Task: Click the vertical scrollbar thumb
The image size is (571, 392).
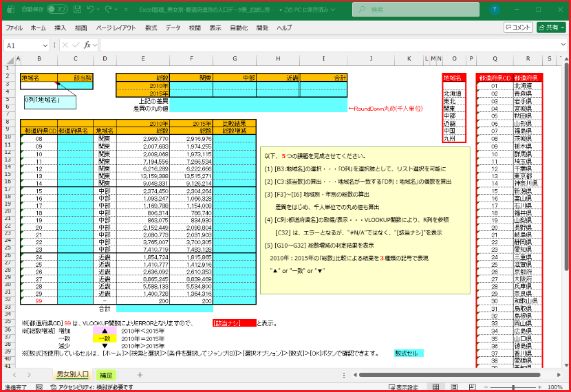Action: tap(567, 166)
